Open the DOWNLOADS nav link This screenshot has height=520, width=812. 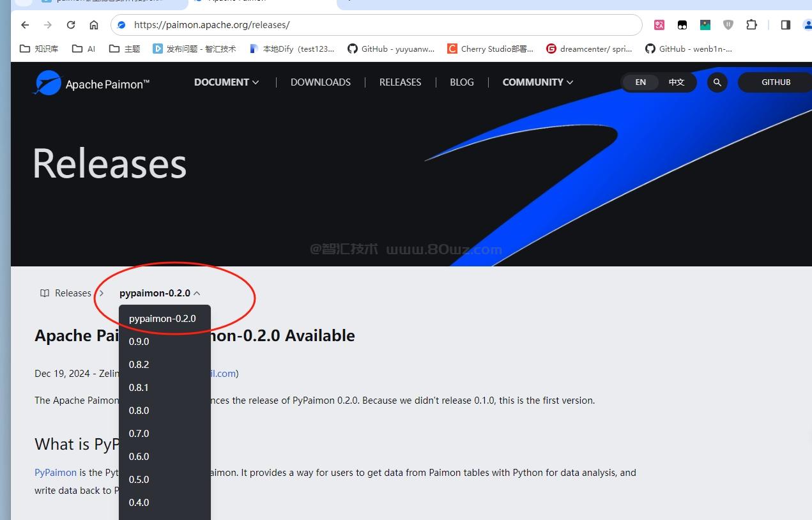pyautogui.click(x=320, y=82)
